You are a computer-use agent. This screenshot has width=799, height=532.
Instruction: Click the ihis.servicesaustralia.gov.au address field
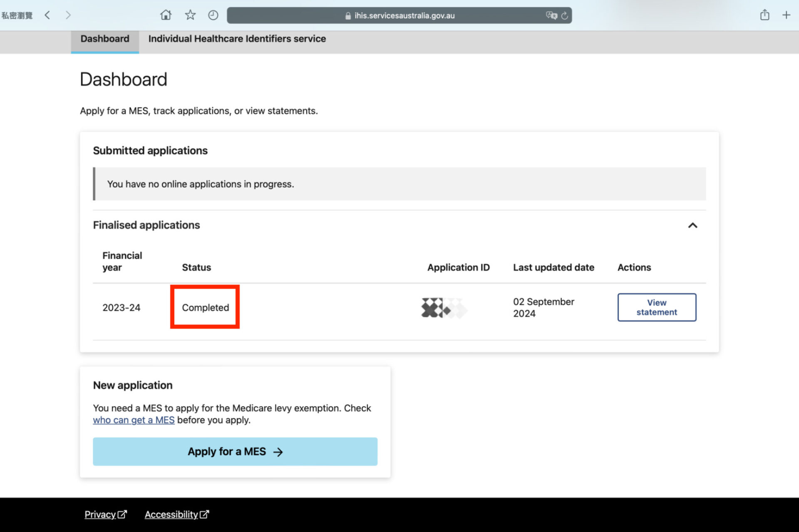[x=404, y=16]
